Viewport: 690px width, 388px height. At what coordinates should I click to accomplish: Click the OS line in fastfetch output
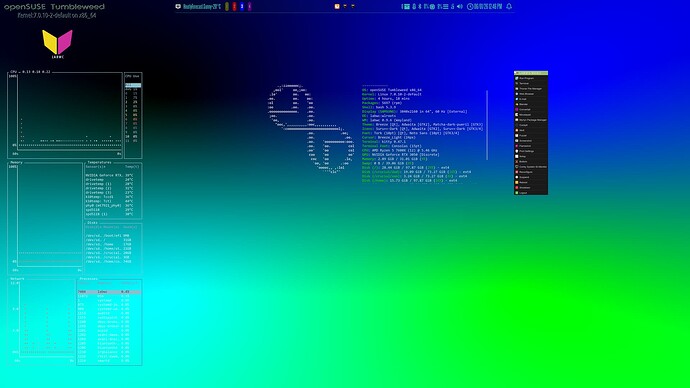392,90
